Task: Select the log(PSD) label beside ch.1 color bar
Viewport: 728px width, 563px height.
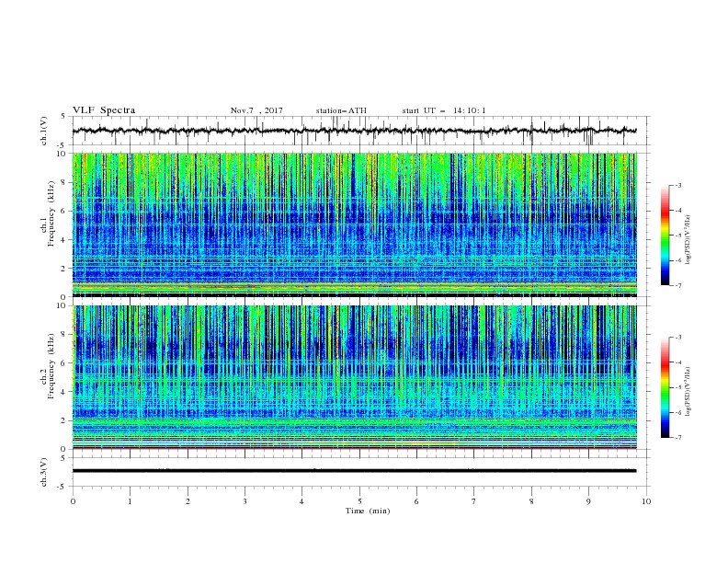Action: point(688,239)
